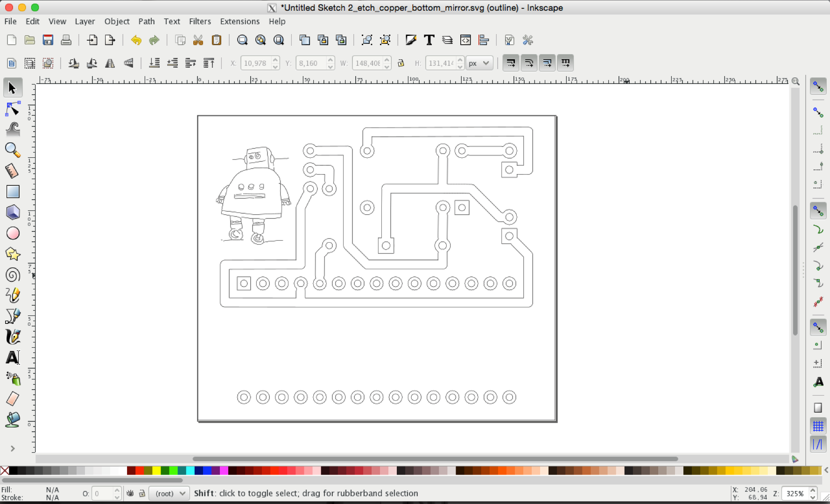This screenshot has width=830, height=504.
Task: Open the Path menu
Action: tap(147, 21)
